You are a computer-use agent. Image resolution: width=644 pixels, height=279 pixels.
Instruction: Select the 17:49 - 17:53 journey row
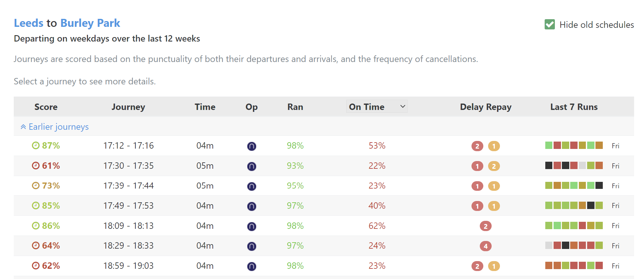click(128, 206)
